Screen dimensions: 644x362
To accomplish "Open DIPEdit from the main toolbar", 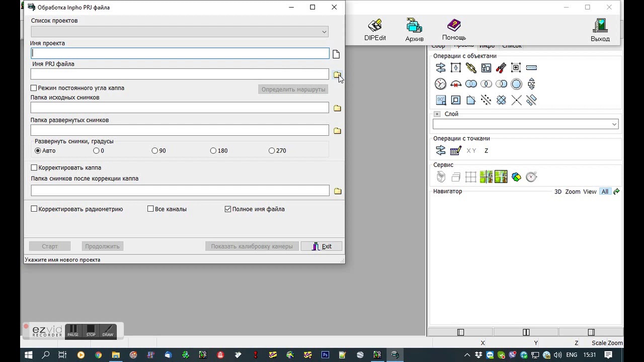I will coord(375,30).
